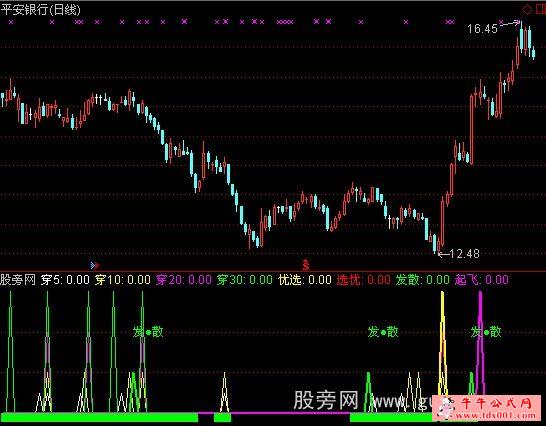
Task: Click the purple band on the bottom bar
Action: 291,413
